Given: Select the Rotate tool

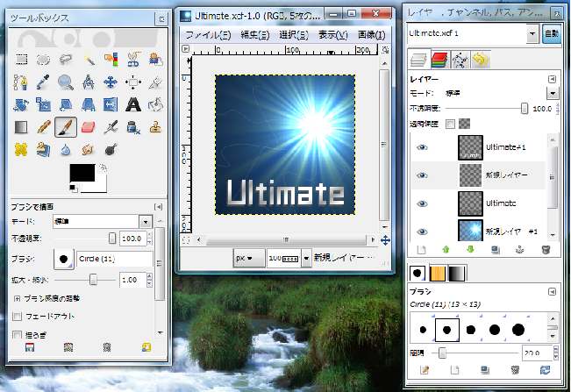Looking at the screenshot, I should tap(21, 105).
